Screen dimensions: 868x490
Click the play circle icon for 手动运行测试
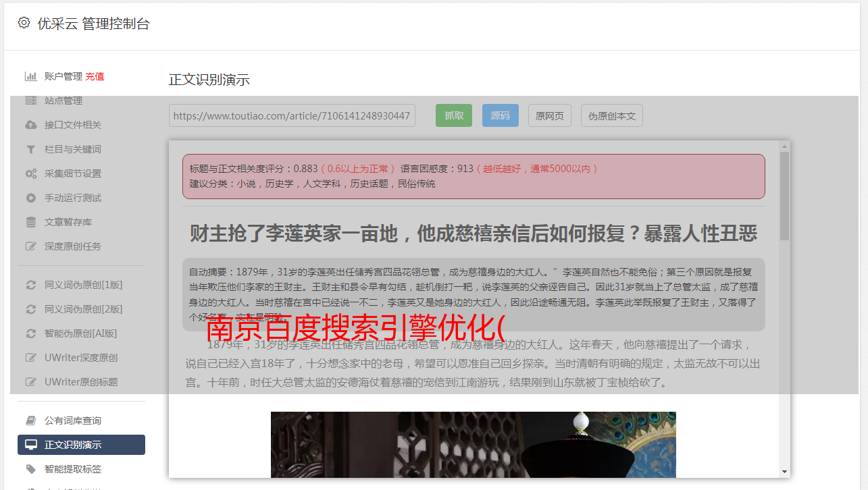pos(30,198)
